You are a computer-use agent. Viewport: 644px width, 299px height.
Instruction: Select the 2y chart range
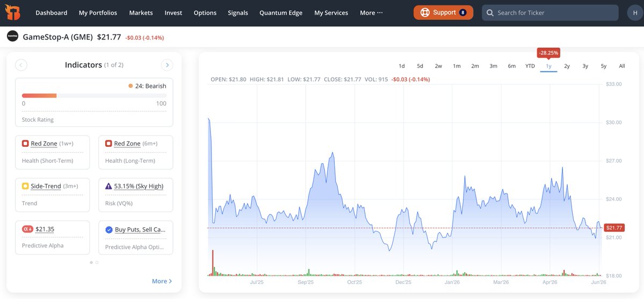tap(567, 66)
